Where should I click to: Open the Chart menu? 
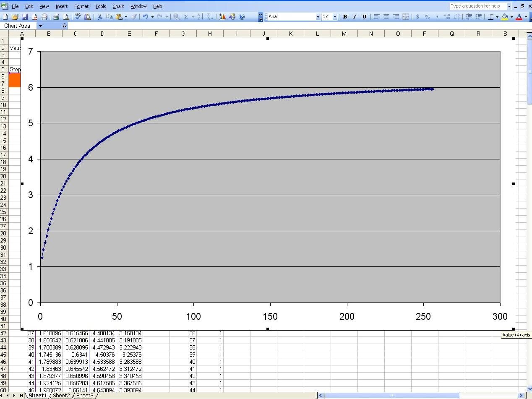(118, 6)
